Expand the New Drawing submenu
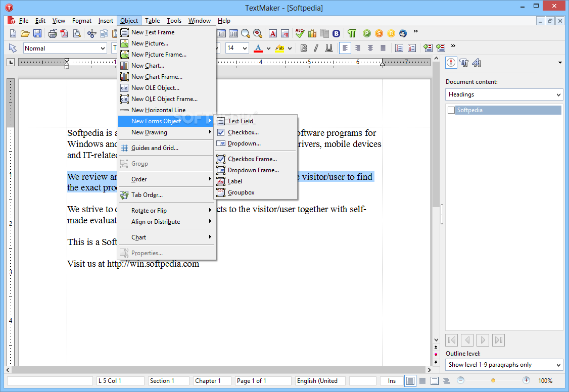 167,132
